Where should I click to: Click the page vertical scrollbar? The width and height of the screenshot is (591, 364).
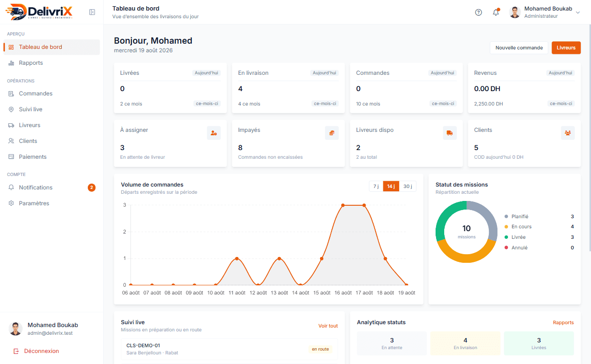click(589, 139)
